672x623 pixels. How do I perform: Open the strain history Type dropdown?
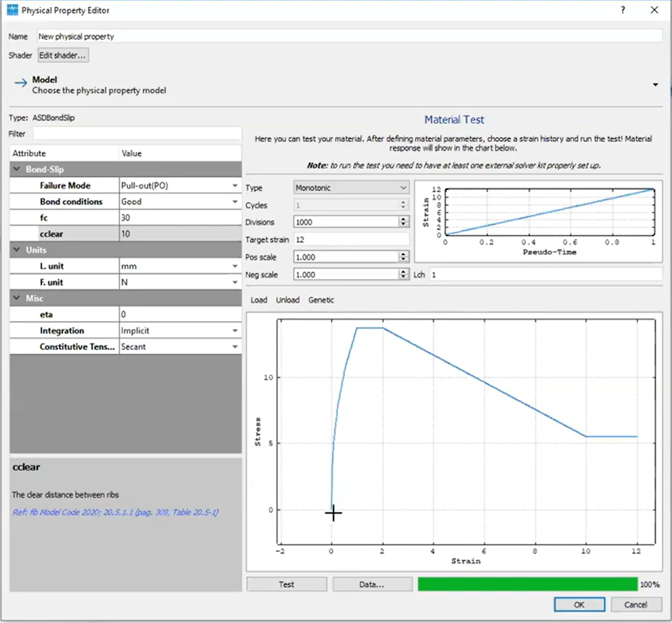[351, 188]
